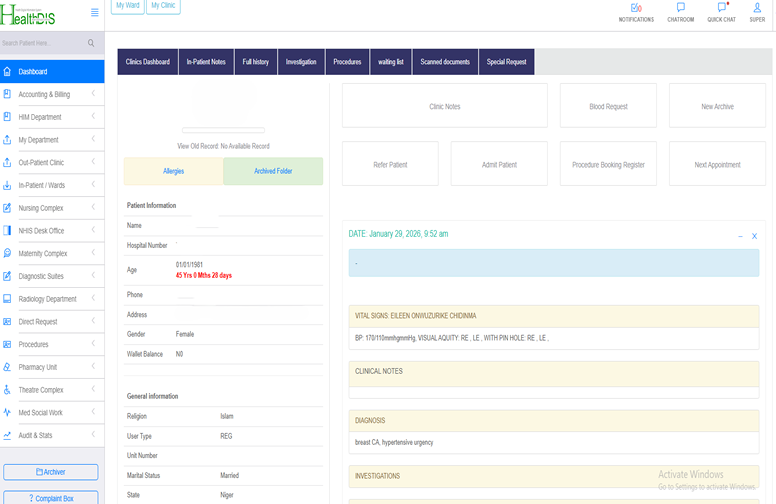Click the Super user profile icon

[757, 8]
